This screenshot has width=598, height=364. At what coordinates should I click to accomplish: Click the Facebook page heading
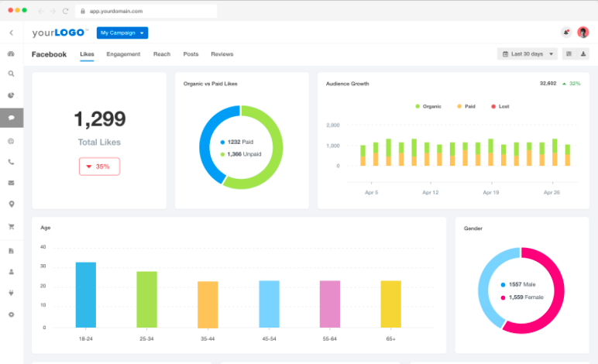click(x=49, y=54)
